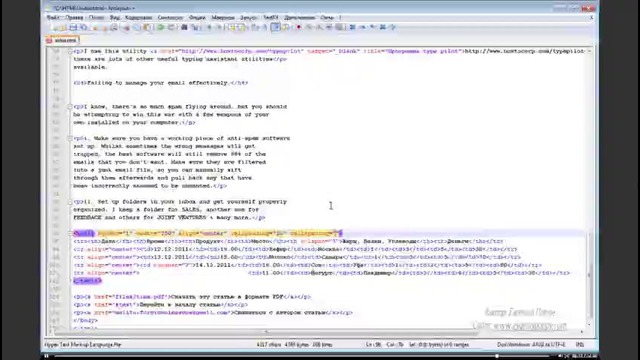Viewport: 640px width, 360px height.
Task: Toggle the highlighted indent guide button
Action: [x=276, y=27]
